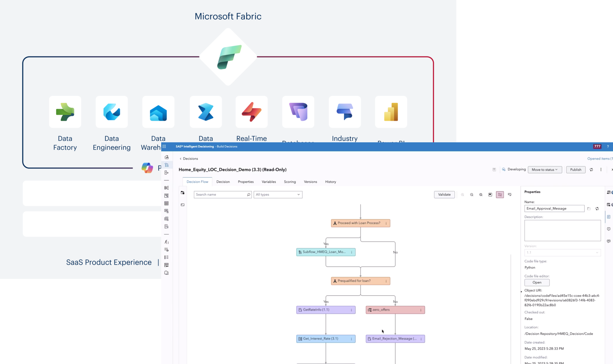Select the zero_offers node
Screen dimensions: 613x364
(395, 310)
